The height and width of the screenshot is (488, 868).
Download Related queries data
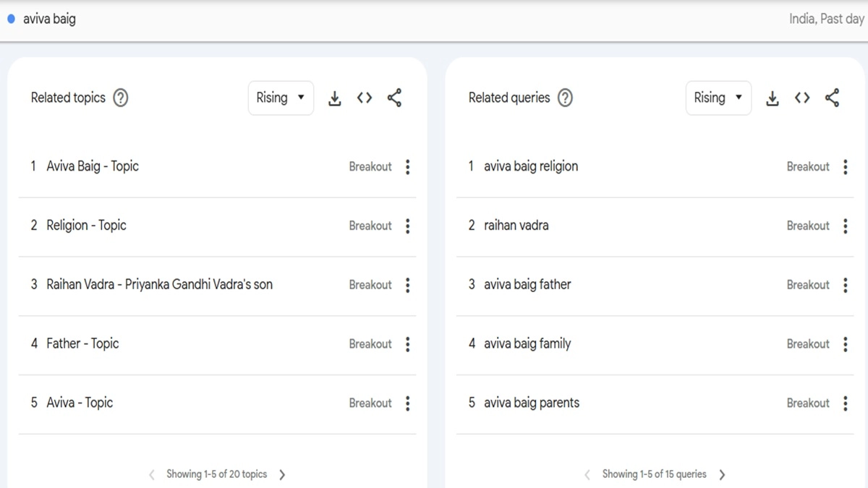coord(772,98)
